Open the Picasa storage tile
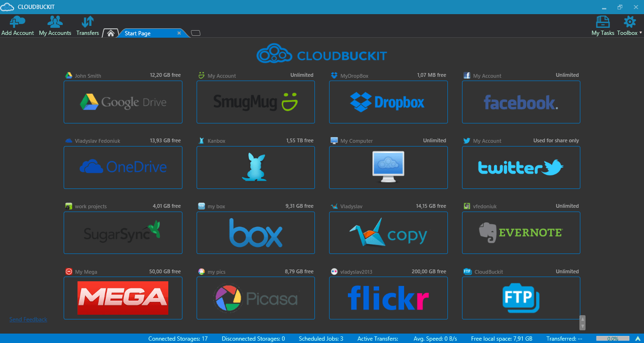 click(x=256, y=298)
